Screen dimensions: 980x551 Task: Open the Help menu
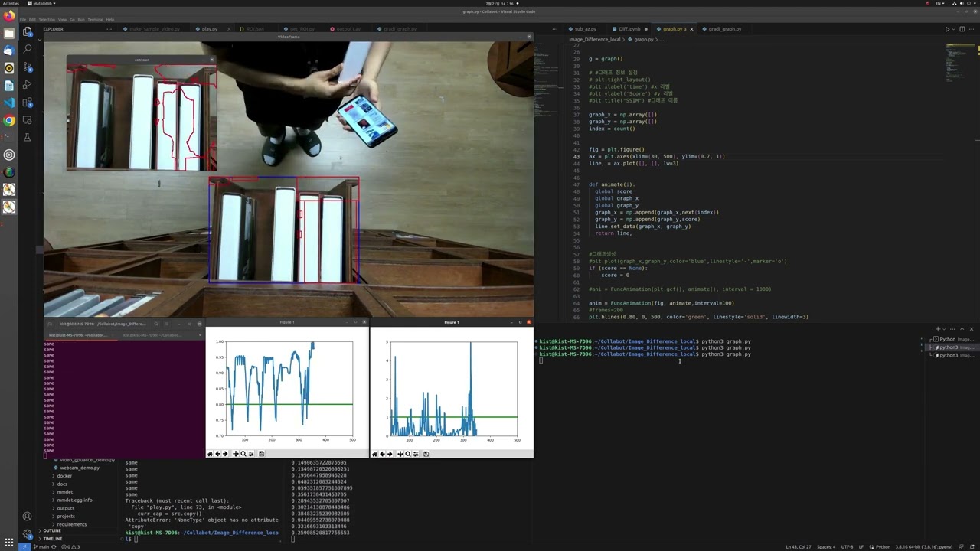pos(110,19)
